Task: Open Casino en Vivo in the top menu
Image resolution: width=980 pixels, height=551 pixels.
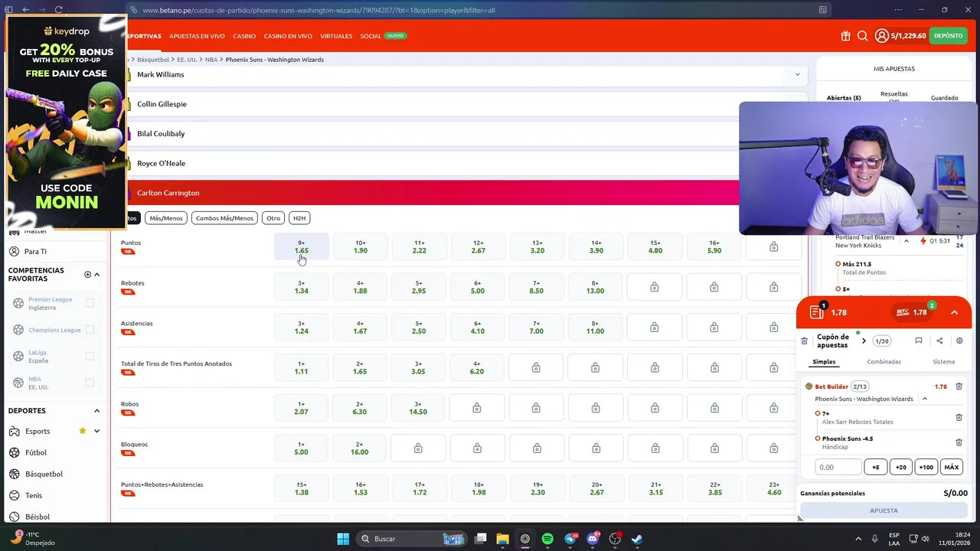Action: click(x=288, y=36)
